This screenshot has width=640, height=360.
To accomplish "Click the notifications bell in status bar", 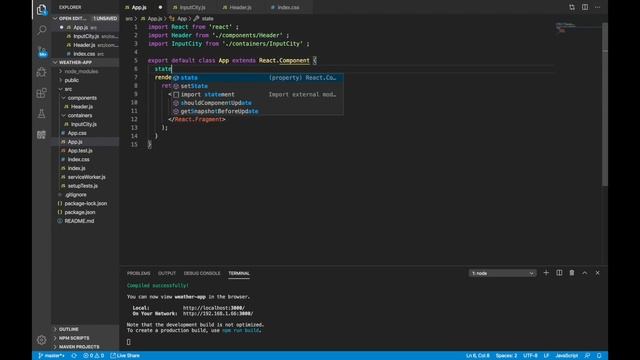I will 599,356.
